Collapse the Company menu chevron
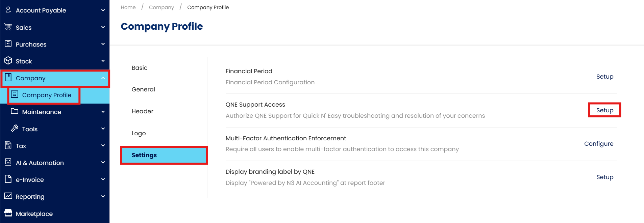Image resolution: width=644 pixels, height=223 pixels. [x=103, y=78]
